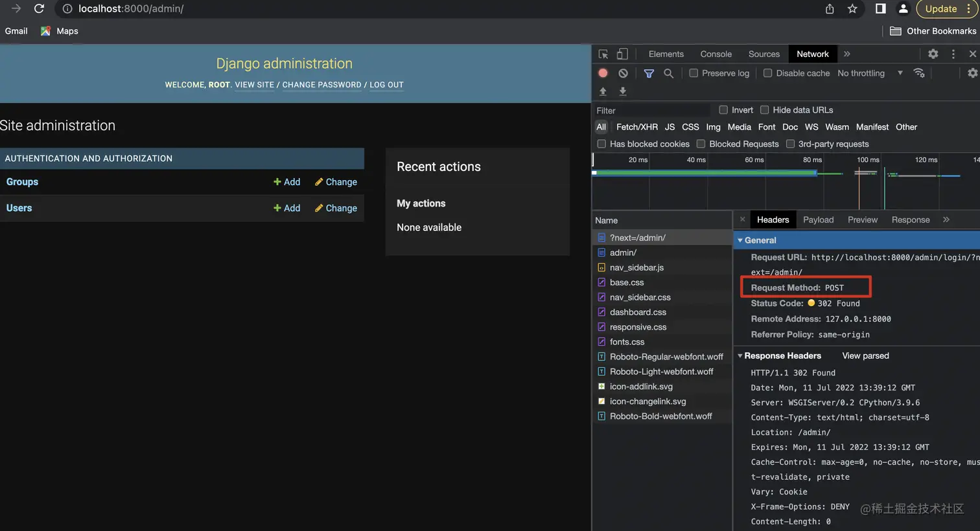Open the DevTools three-dot customize menu
Screen dimensions: 980x531
click(x=953, y=54)
